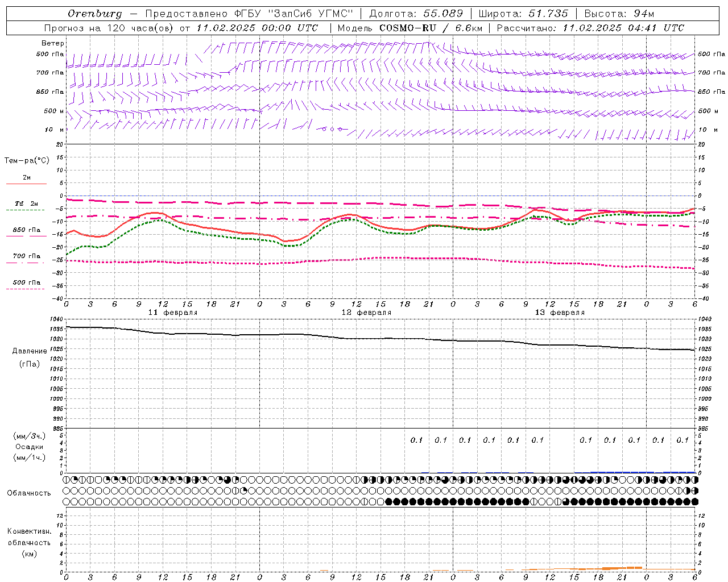Click the '10 м' wind level label on left
This screenshot has height=582, width=728.
click(x=55, y=130)
